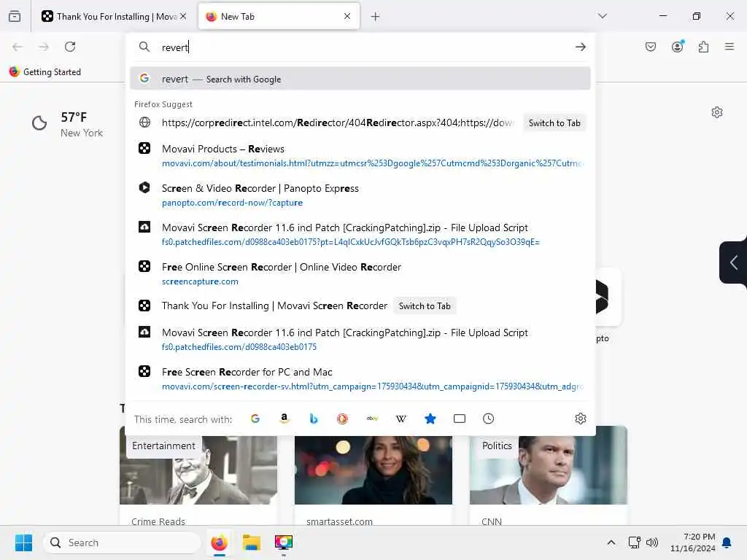
Task: Search open tabs with tab icon
Action: 460,419
